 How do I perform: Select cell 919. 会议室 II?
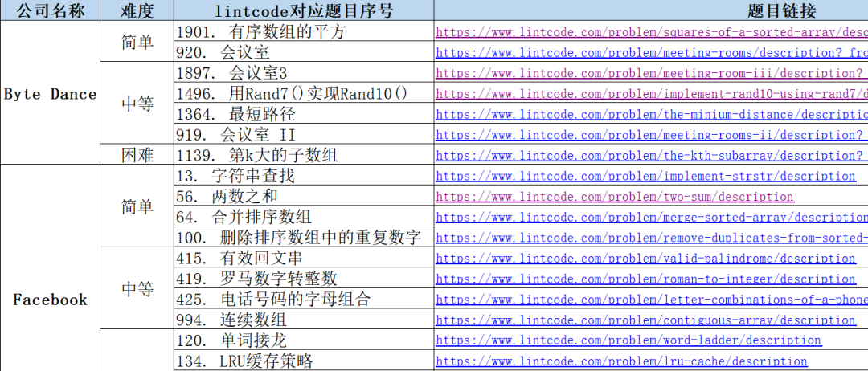304,135
